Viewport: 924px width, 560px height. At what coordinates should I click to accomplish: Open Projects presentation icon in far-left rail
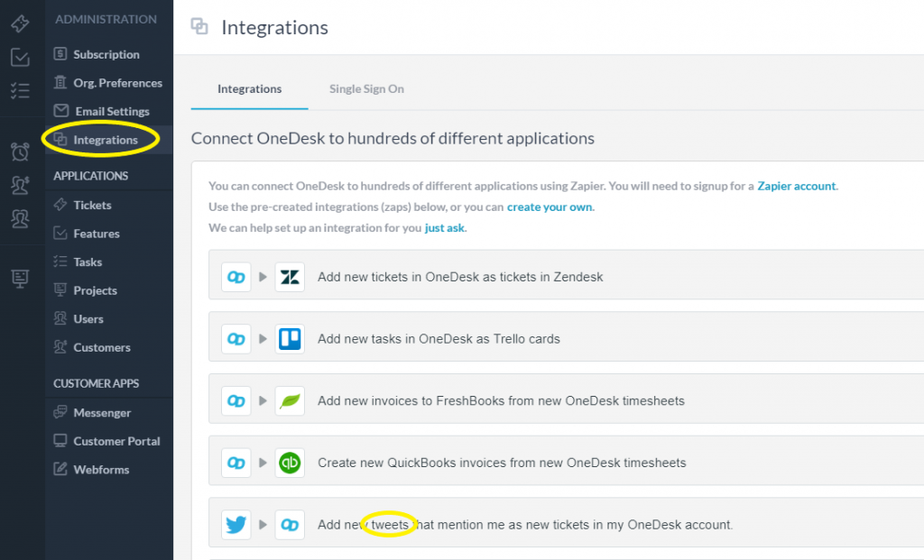click(x=20, y=279)
